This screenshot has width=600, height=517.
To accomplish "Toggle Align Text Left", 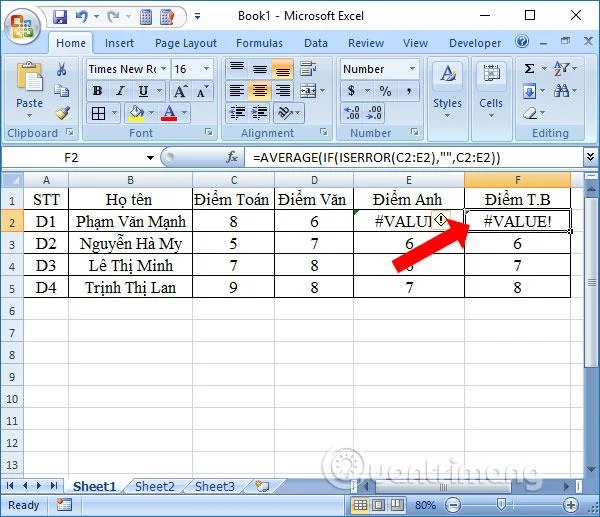I will tap(237, 91).
